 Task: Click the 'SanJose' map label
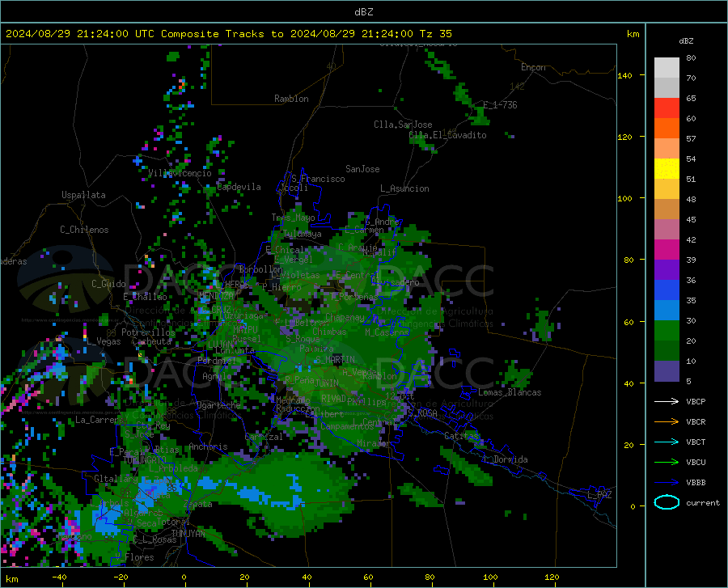click(x=362, y=169)
